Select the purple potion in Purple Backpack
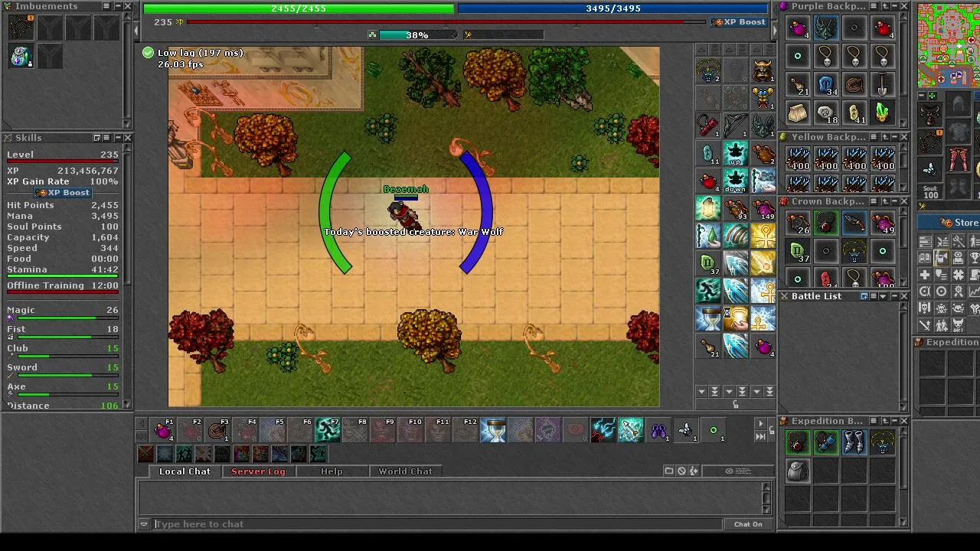 point(798,29)
